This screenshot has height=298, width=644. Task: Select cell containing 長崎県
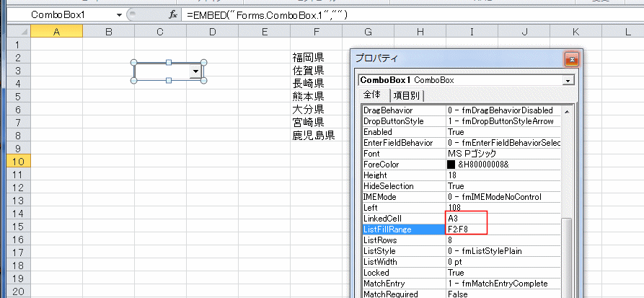pos(316,84)
